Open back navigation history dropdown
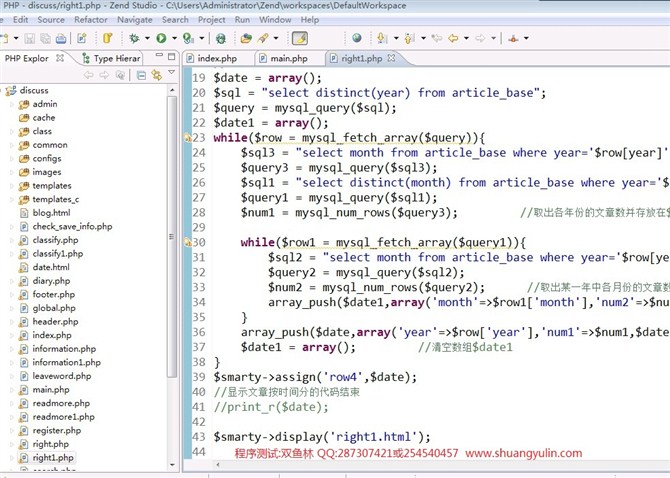Screen dimensions: 670x478 click(x=466, y=38)
